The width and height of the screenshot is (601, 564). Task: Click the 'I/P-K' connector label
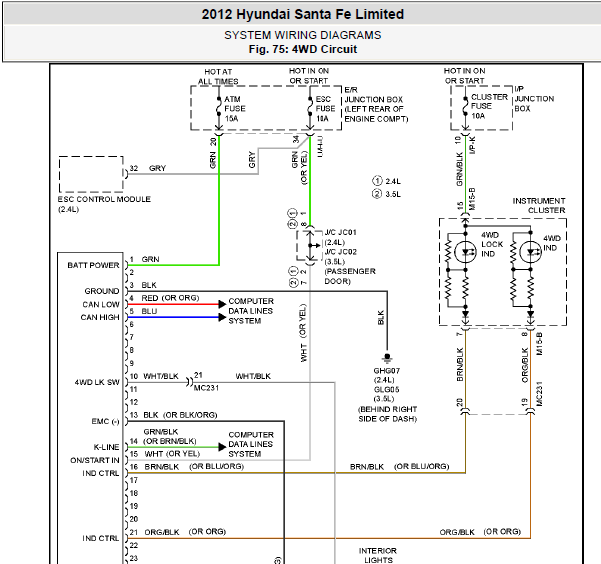(472, 145)
